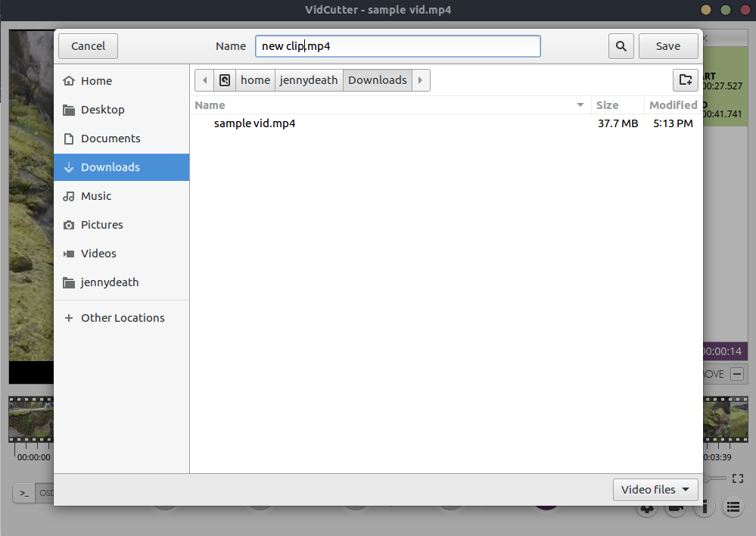Click the path bar left scroll arrow
Viewport: 756px width, 536px height.
(204, 80)
